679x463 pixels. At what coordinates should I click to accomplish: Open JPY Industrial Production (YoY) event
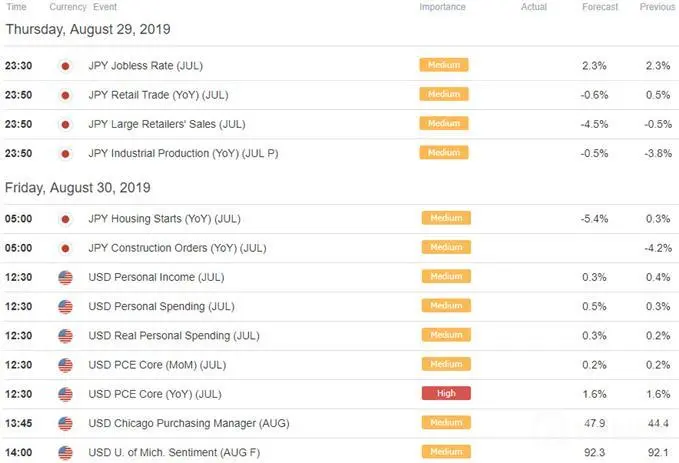[183, 153]
